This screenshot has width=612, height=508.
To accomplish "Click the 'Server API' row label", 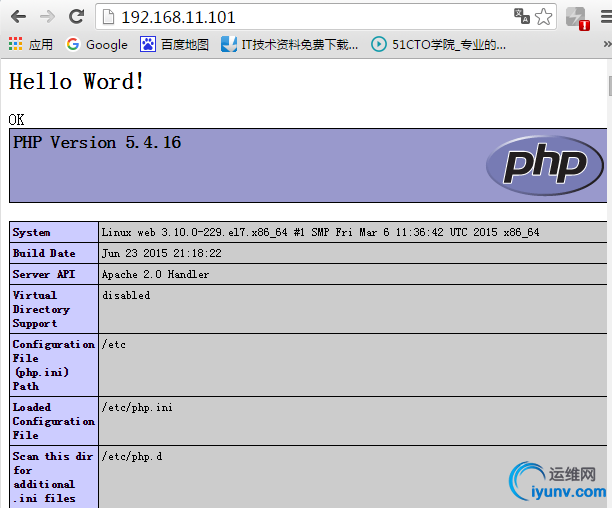I will [44, 274].
